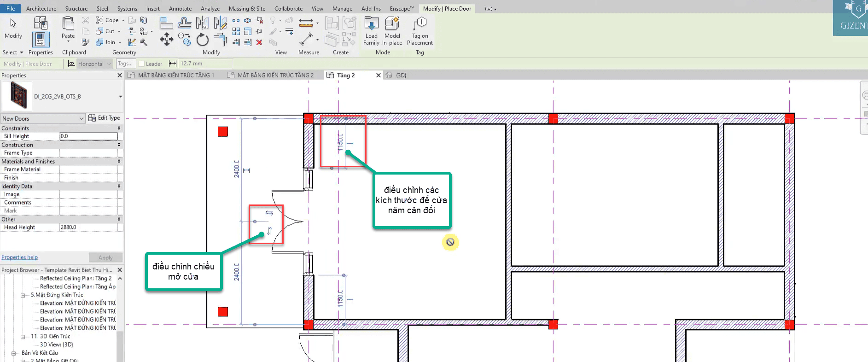Click the Match Type Properties paintbrush icon
Image resolution: width=868 pixels, height=362 pixels.
[86, 42]
